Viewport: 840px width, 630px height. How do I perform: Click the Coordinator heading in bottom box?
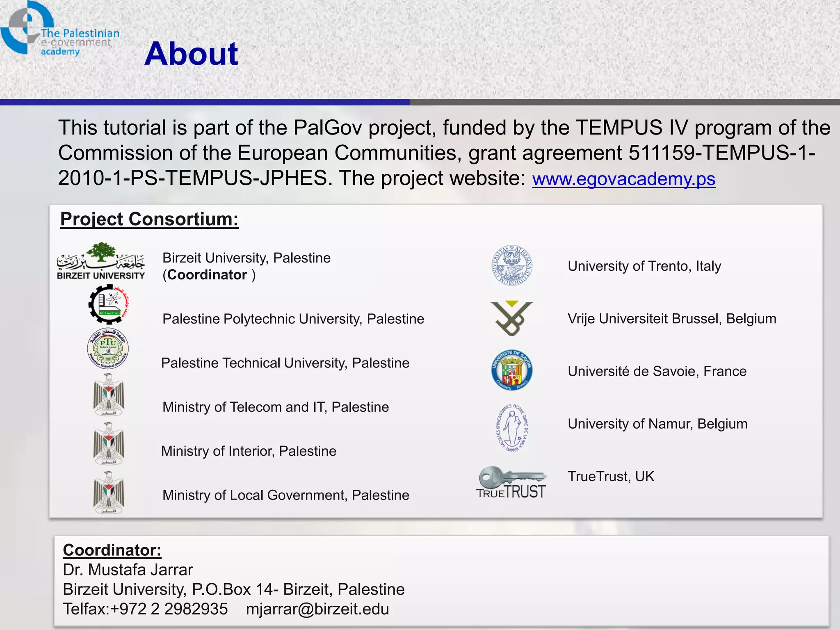tap(112, 550)
